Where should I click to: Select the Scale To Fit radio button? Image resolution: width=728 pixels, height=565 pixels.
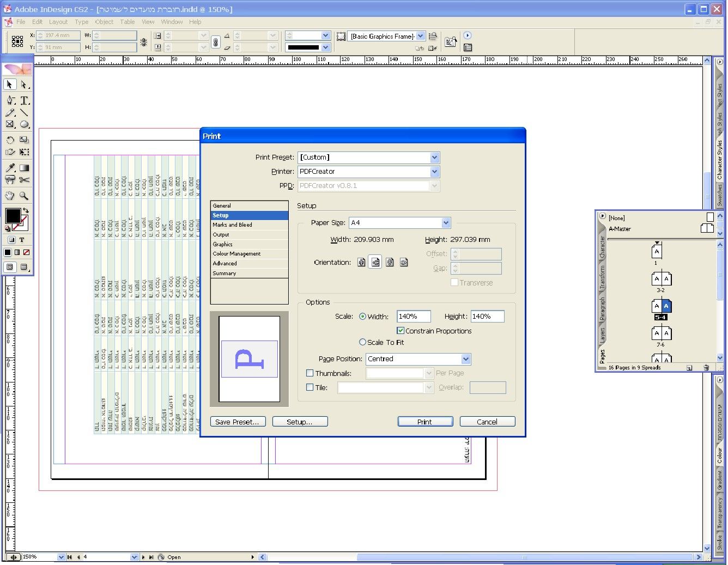click(362, 342)
